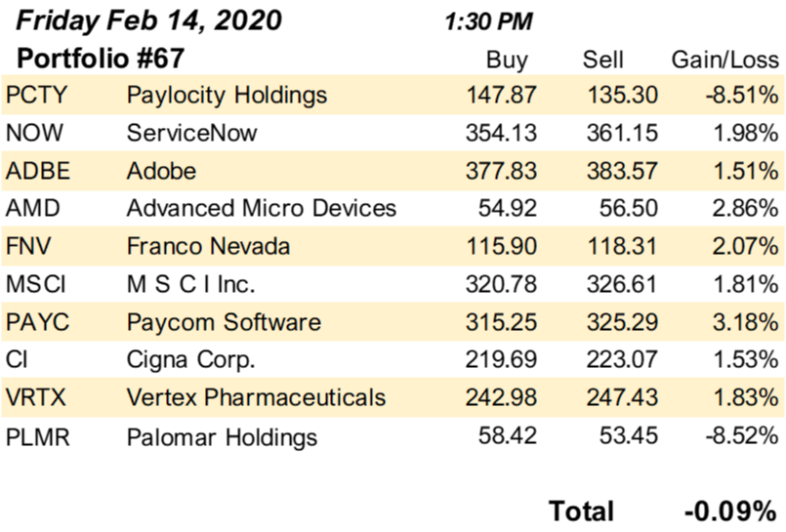Viewport: 786px width, 532px height.
Task: Click the PCTY ticker cell
Action: [x=36, y=96]
